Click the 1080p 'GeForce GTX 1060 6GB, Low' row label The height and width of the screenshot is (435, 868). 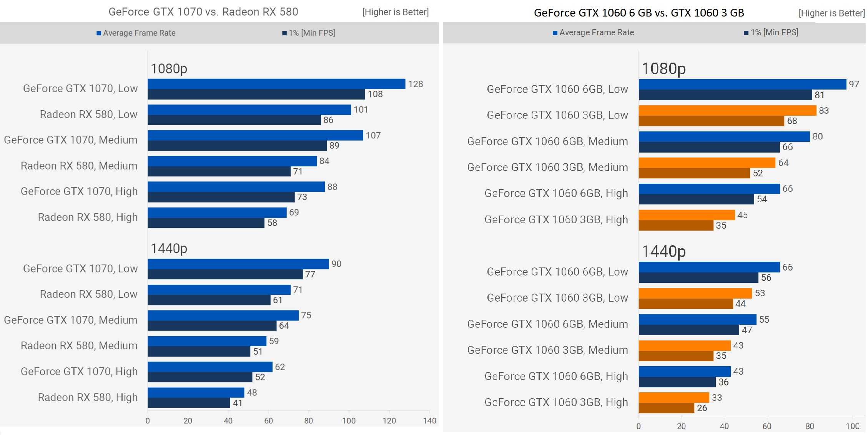pos(557,89)
